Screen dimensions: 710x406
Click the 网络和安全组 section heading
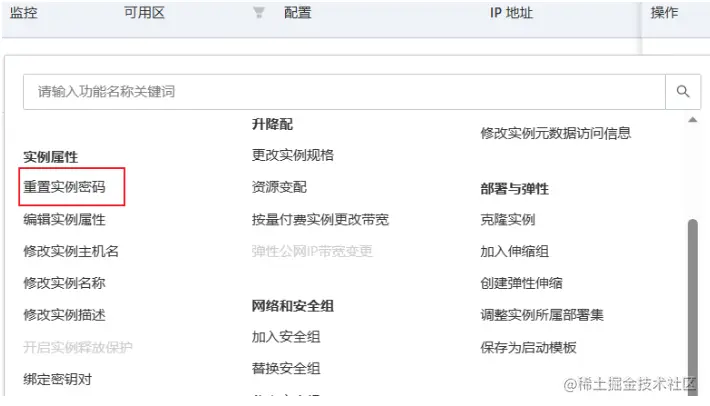(x=293, y=306)
